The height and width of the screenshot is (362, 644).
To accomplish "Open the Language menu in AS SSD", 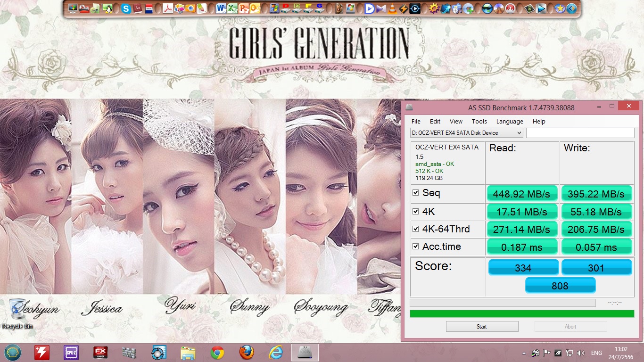I will point(510,121).
